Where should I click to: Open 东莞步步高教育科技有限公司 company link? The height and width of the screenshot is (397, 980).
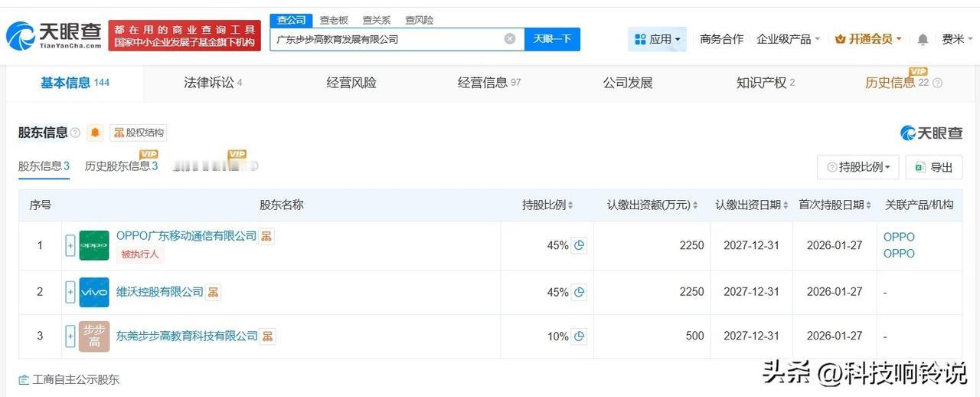(187, 336)
